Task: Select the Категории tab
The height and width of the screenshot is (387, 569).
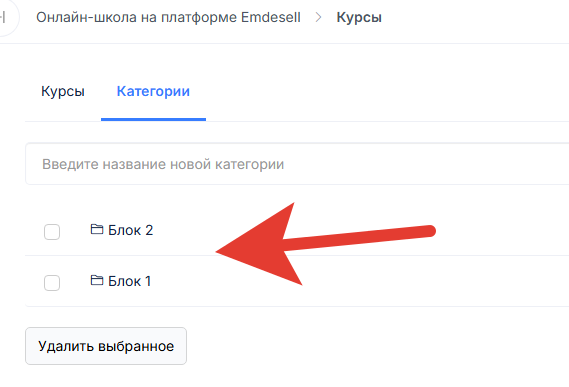Action: pyautogui.click(x=153, y=91)
